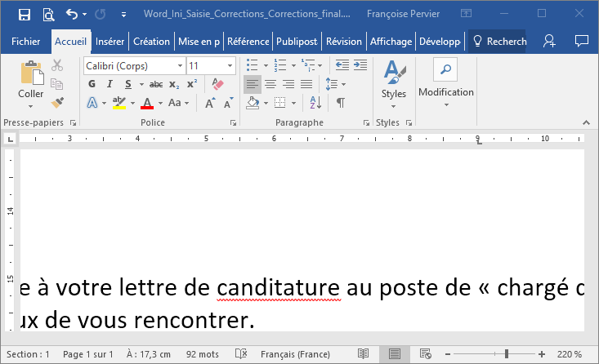Click the spelling check icon in status bar
The image size is (599, 364).
(x=241, y=354)
